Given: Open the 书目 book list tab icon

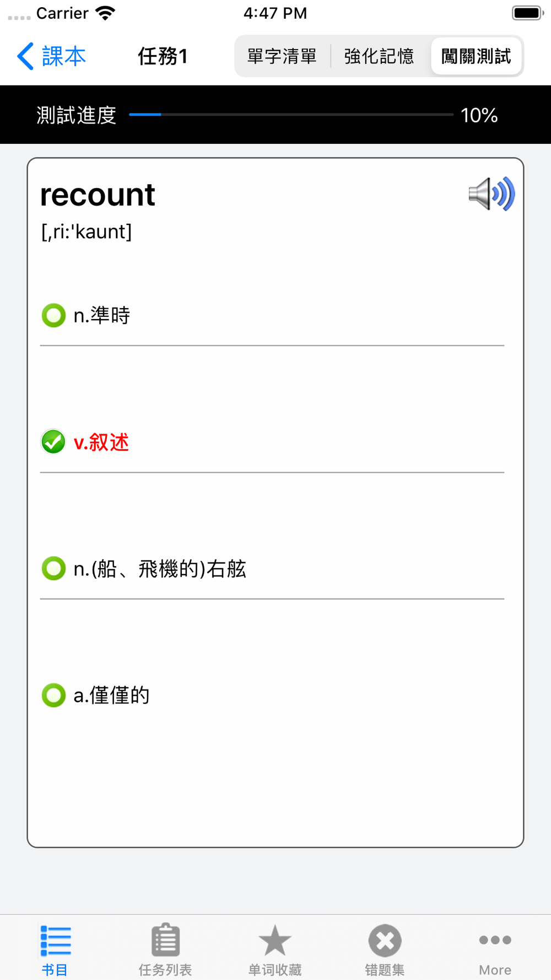Looking at the screenshot, I should click(56, 940).
